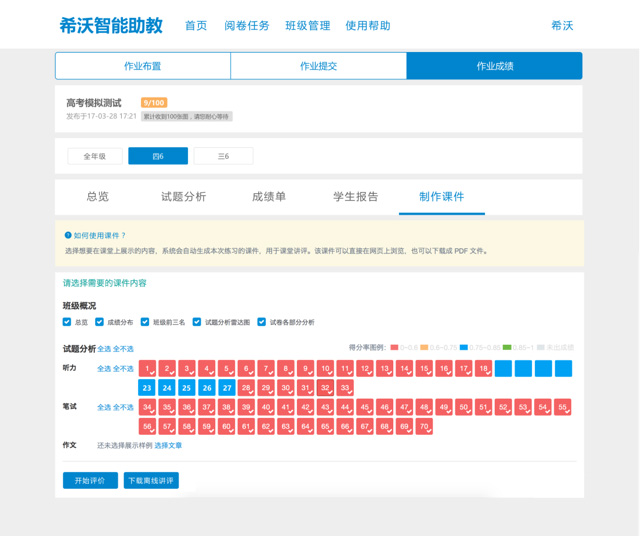The height and width of the screenshot is (536, 640).
Task: Click question tile 33 in 听力 row
Action: (x=345, y=388)
